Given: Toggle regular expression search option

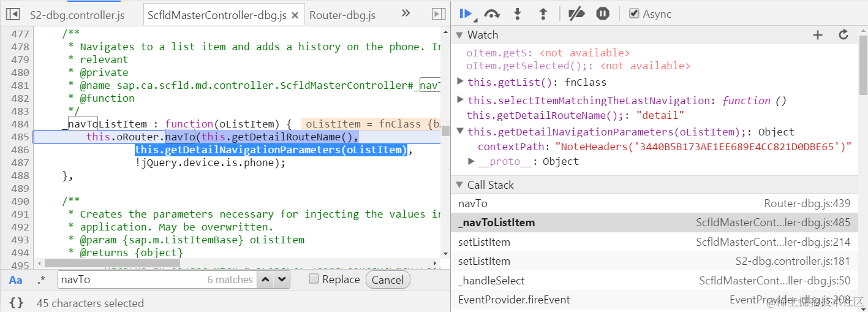Looking at the screenshot, I should [41, 280].
